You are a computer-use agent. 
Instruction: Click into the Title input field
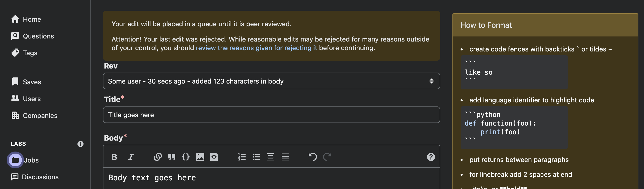[271, 115]
